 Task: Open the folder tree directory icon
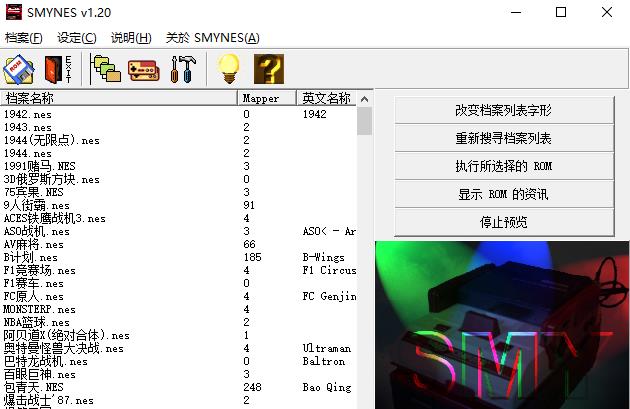point(105,68)
